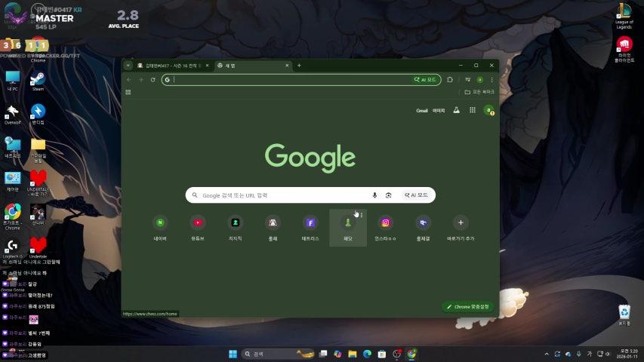Close the New Tab page tab

point(287,66)
